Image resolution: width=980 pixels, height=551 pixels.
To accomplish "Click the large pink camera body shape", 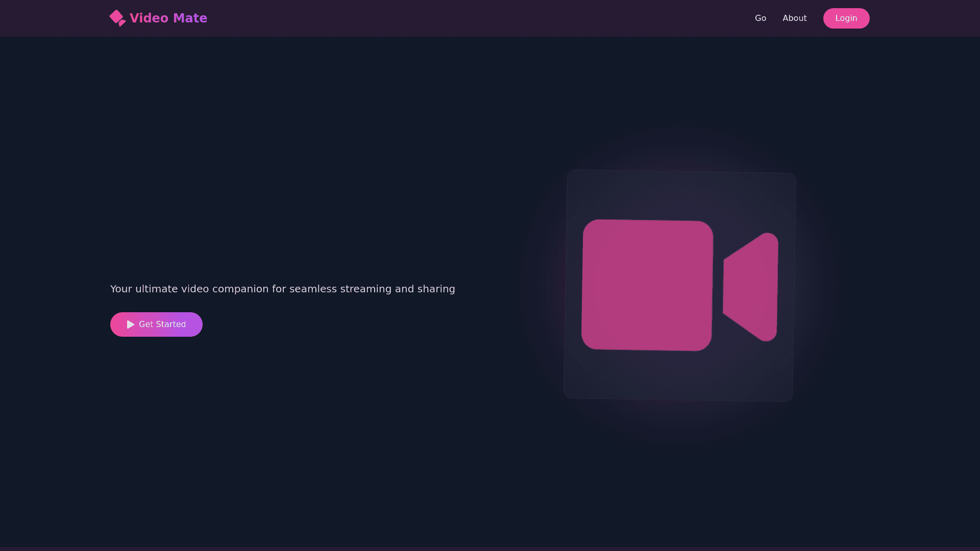I will (647, 285).
